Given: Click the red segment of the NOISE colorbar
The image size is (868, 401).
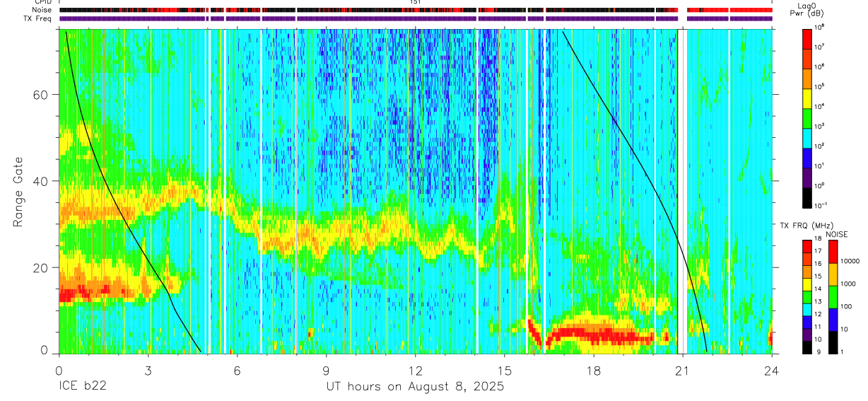Looking at the screenshot, I should 833,252.
